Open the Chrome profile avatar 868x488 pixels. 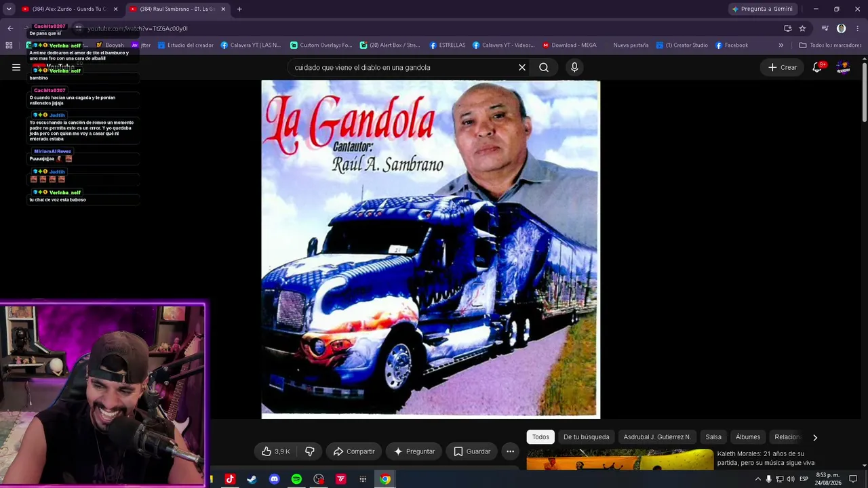point(842,28)
